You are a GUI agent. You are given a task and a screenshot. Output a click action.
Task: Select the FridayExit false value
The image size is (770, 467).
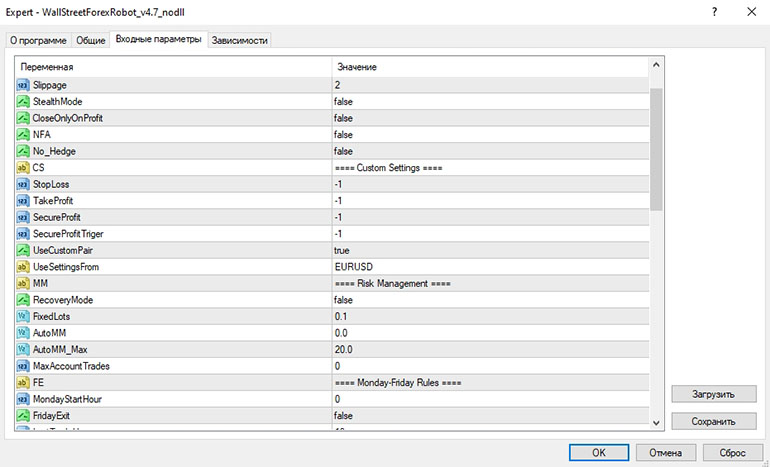pyautogui.click(x=343, y=416)
